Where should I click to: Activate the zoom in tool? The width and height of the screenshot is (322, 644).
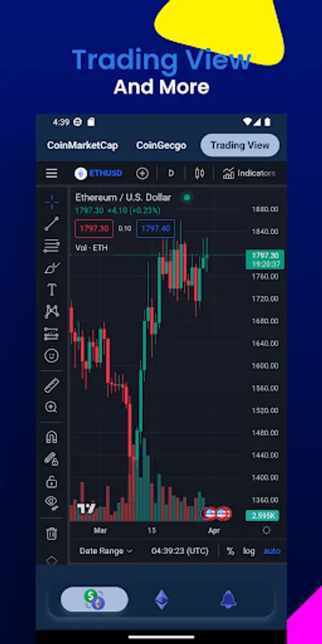[52, 407]
